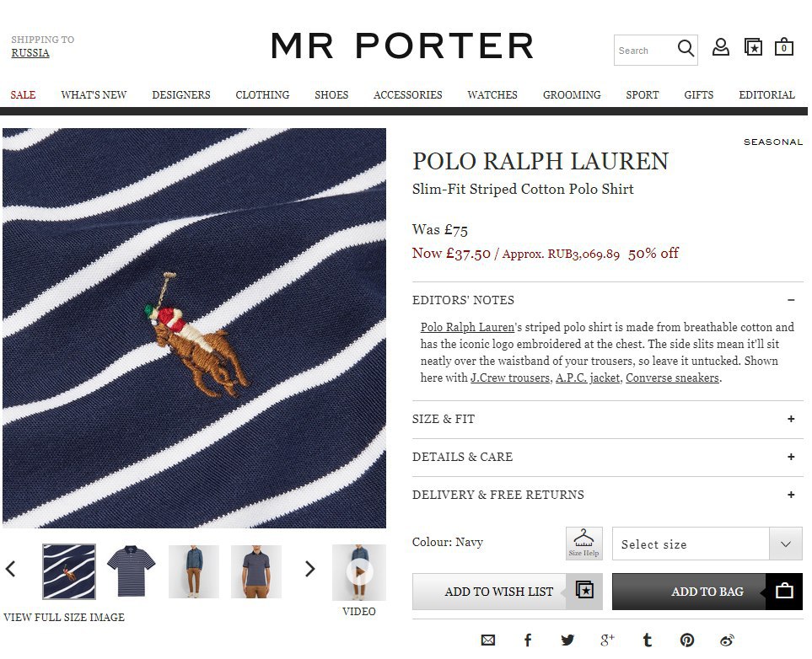The width and height of the screenshot is (812, 659).
Task: Select the flat polo shirt thumbnail
Action: [131, 571]
